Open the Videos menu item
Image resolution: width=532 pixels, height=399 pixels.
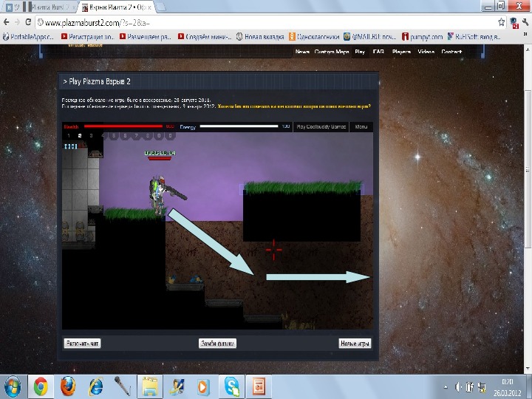426,52
